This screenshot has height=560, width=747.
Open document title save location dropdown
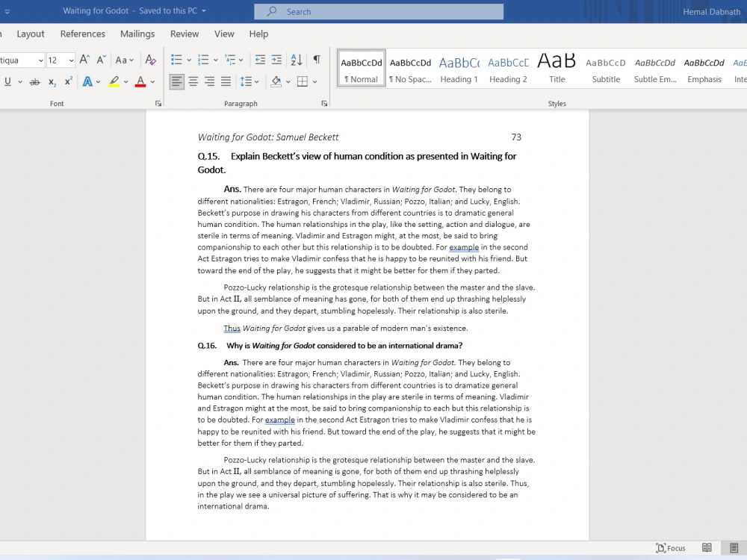click(204, 11)
